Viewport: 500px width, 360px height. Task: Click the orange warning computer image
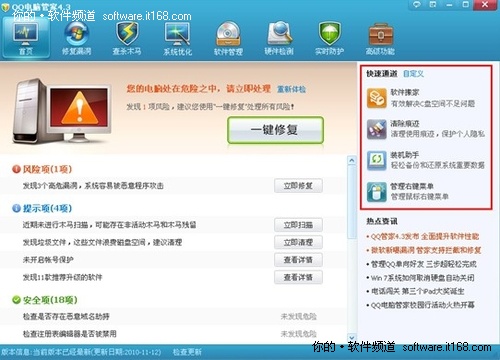pyautogui.click(x=63, y=111)
